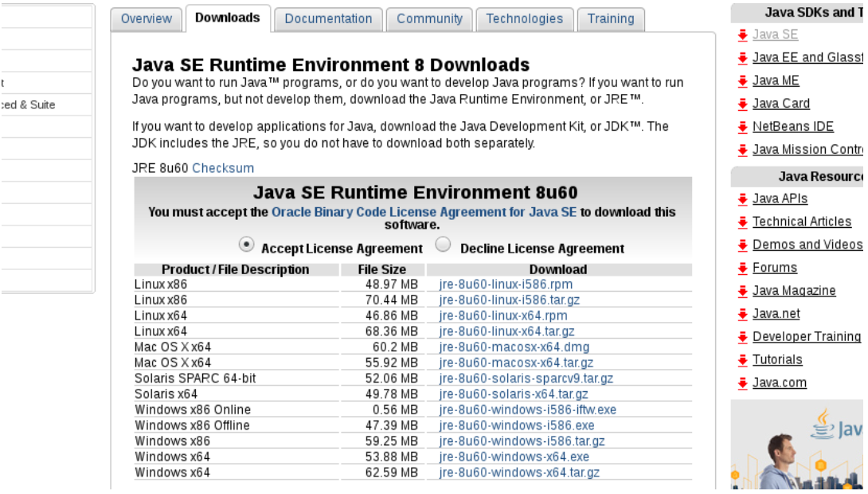
Task: Click red download arrow beside Java Card
Action: 742,104
